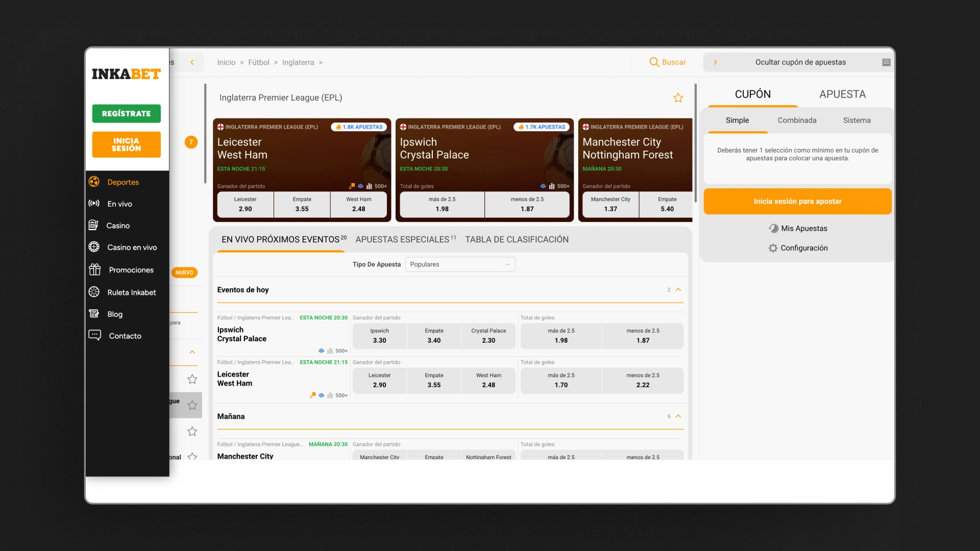Bet West Ham 2.48 on featured card
Screen dimensions: 980x551
[359, 205]
